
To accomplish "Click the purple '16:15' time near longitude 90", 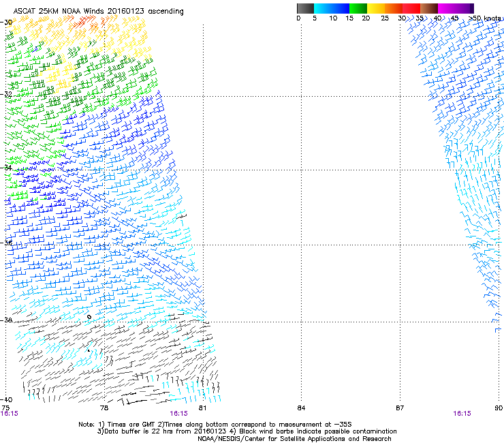I will pyautogui.click(x=462, y=414).
